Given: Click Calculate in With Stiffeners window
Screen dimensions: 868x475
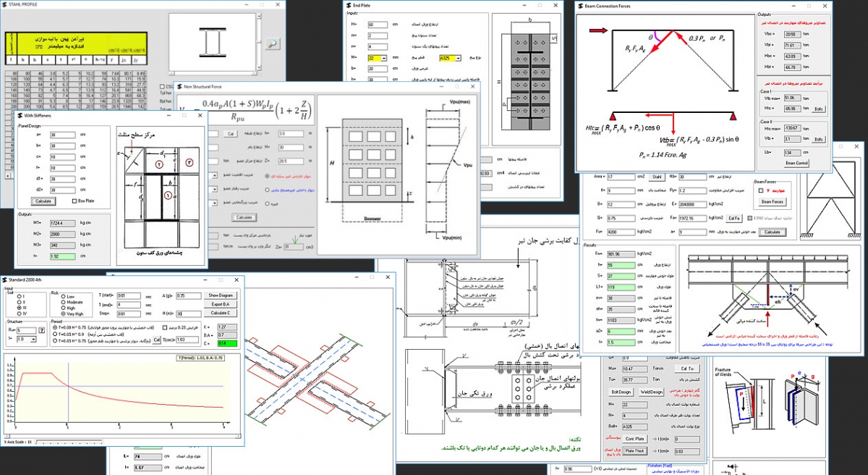Looking at the screenshot, I should [x=43, y=201].
